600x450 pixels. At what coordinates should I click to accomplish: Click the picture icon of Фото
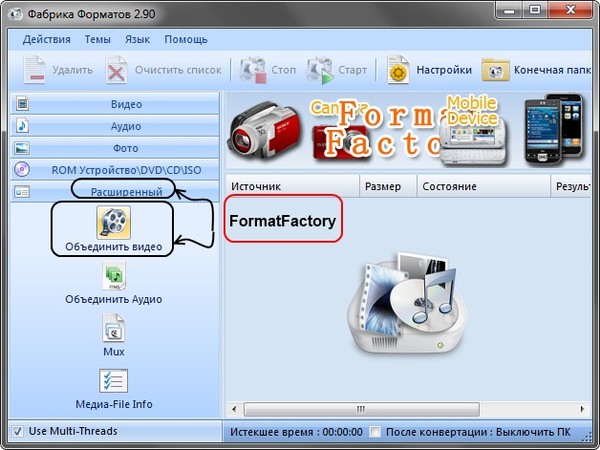[x=22, y=148]
